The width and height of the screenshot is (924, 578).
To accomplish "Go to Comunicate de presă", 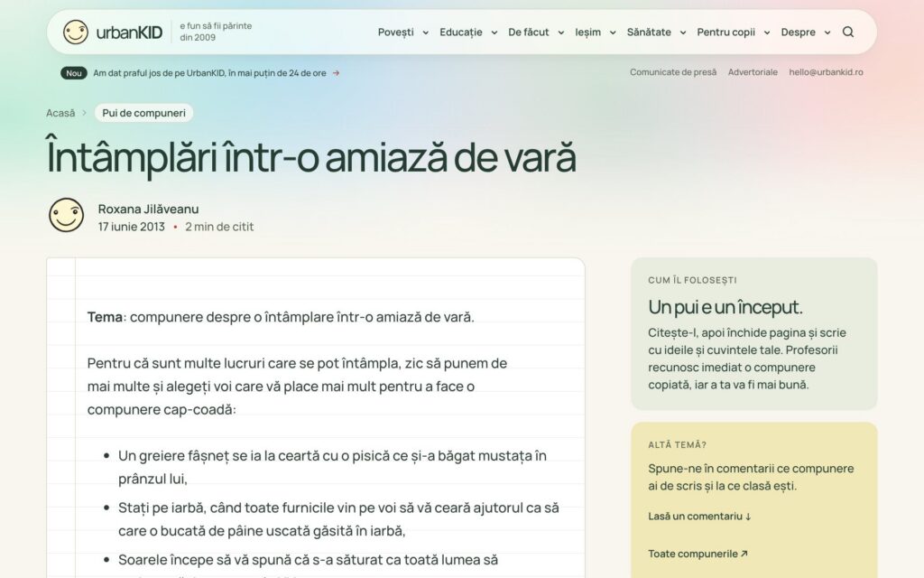I will [673, 72].
